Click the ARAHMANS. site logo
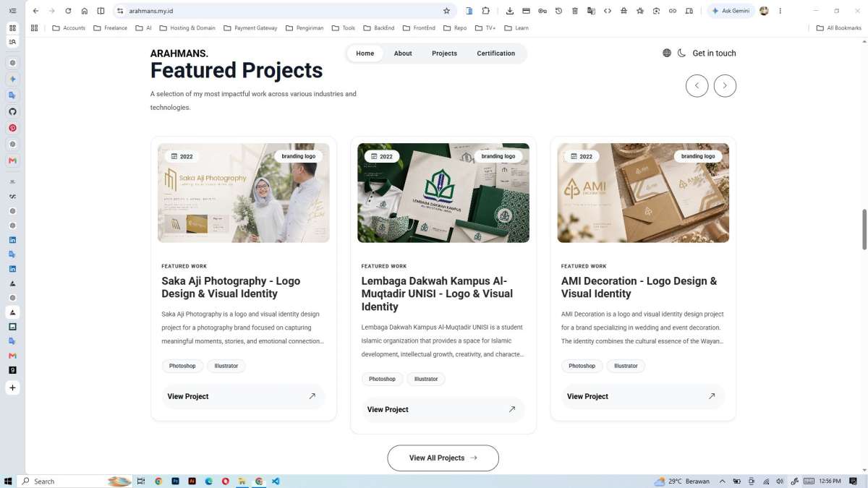The height and width of the screenshot is (488, 868). [179, 53]
